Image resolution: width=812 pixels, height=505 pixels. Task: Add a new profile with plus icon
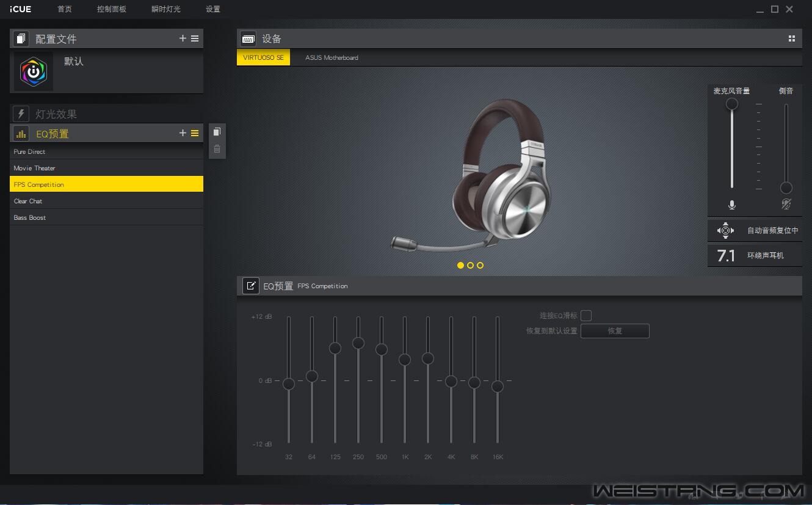pyautogui.click(x=183, y=38)
